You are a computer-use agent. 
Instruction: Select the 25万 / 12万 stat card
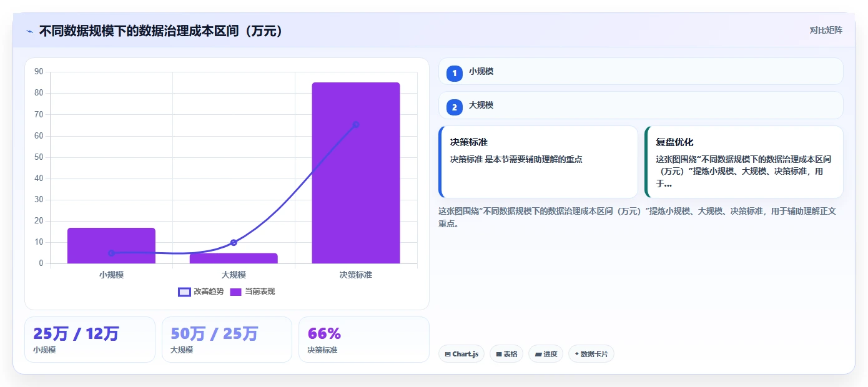tap(89, 340)
